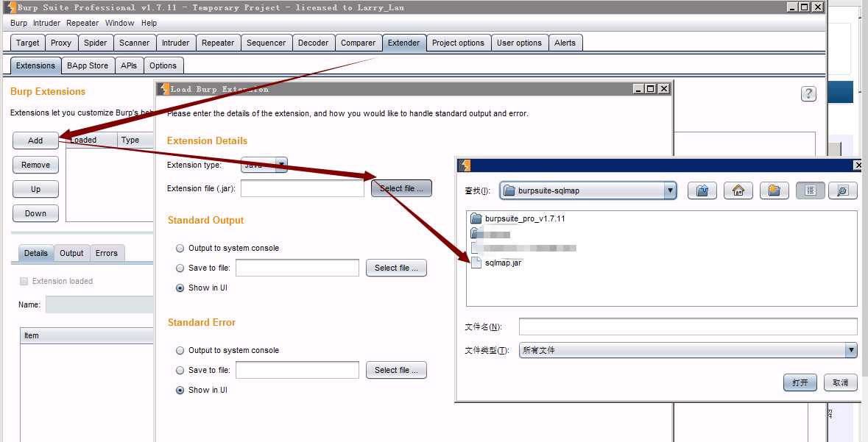Image resolution: width=868 pixels, height=442 pixels.
Task: Open the Burp menu
Action: tap(18, 24)
